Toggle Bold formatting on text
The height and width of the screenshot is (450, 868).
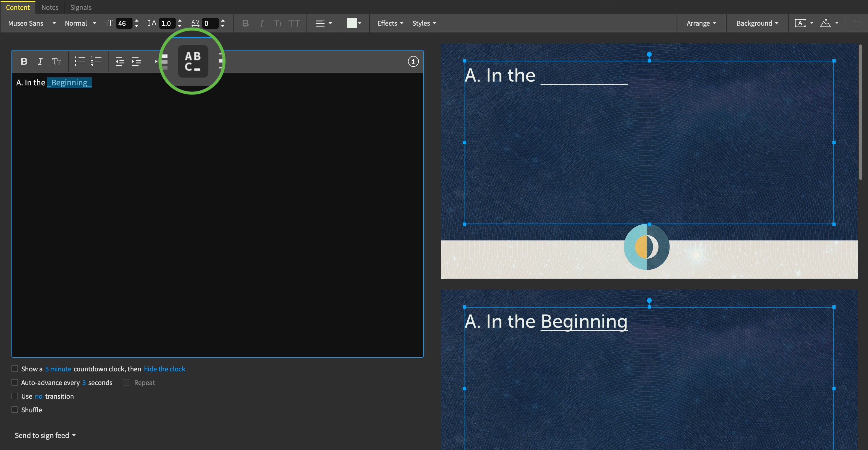[23, 61]
